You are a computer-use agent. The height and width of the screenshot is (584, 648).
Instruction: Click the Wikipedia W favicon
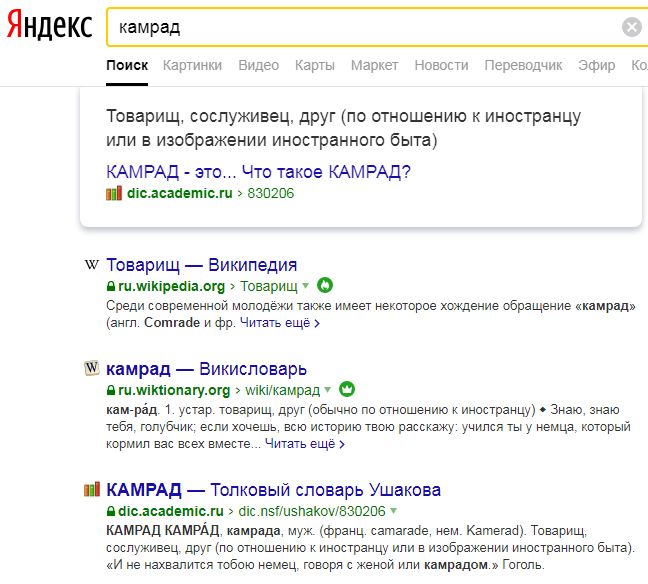tap(92, 264)
